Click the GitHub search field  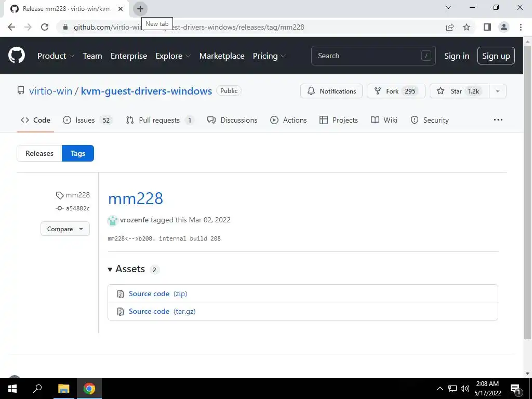click(373, 56)
